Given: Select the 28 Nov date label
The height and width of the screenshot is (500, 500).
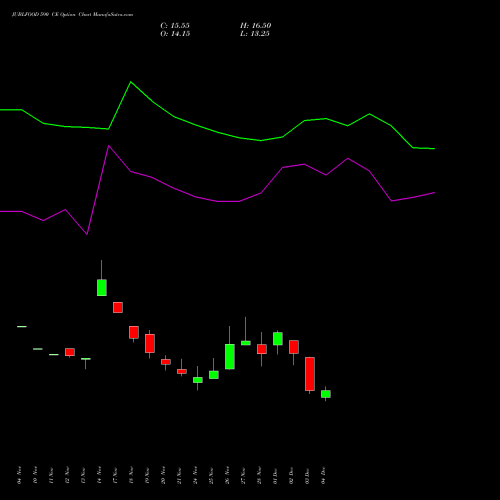Looking at the screenshot, I should 259,475.
